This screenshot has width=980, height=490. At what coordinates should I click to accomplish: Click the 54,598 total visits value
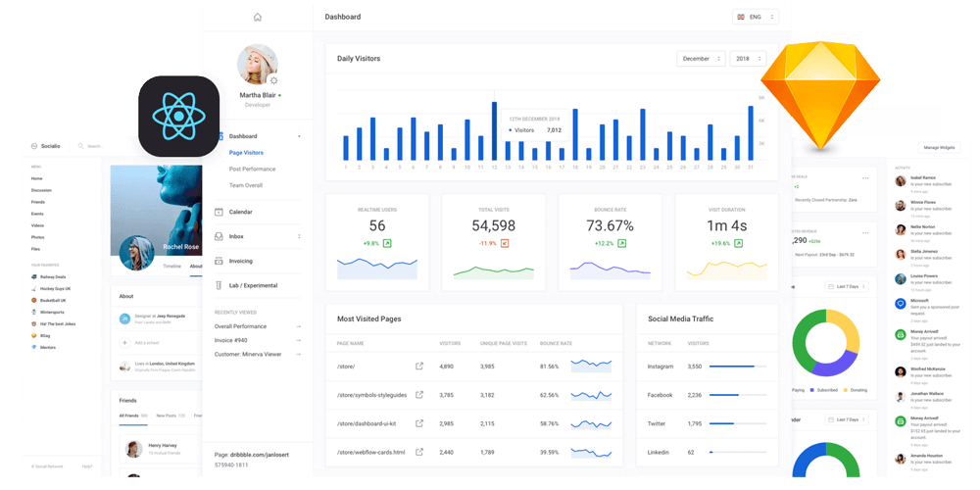(x=494, y=225)
